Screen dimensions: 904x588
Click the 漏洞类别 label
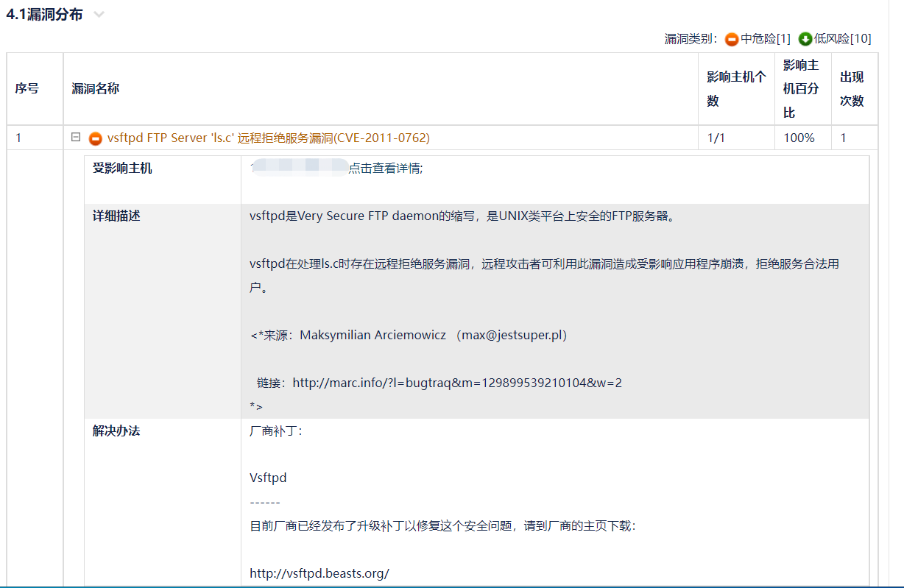(x=691, y=39)
